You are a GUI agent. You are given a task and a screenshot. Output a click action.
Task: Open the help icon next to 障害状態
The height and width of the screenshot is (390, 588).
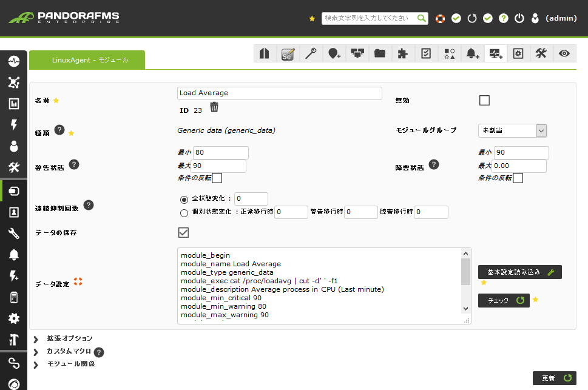[x=433, y=164]
